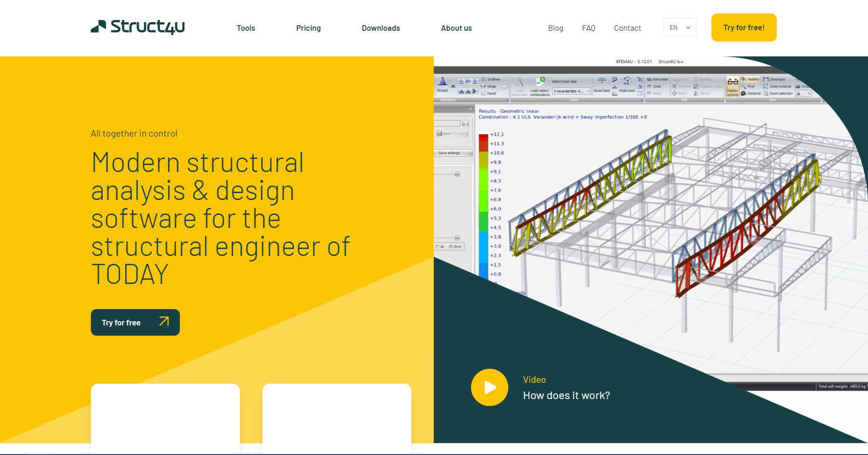Click the Find tool in the View group
868x455 pixels.
tap(748, 86)
